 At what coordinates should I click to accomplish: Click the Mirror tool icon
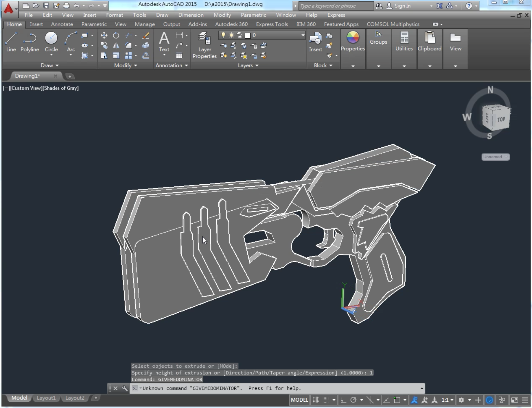pos(116,45)
